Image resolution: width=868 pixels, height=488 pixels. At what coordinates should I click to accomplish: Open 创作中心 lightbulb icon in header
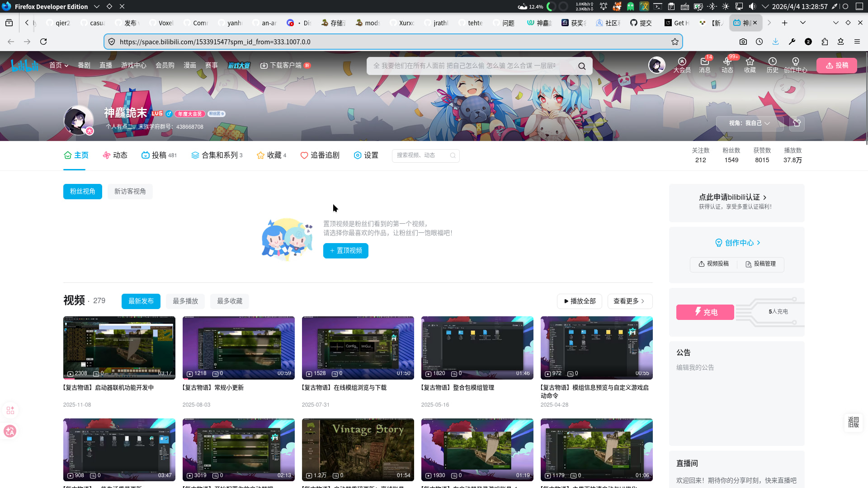795,62
